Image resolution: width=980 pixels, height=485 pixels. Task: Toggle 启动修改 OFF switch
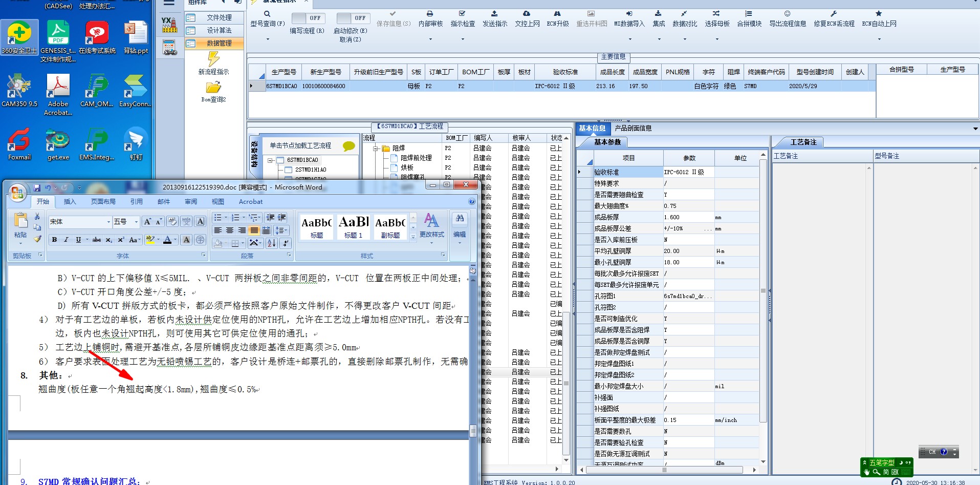(353, 18)
